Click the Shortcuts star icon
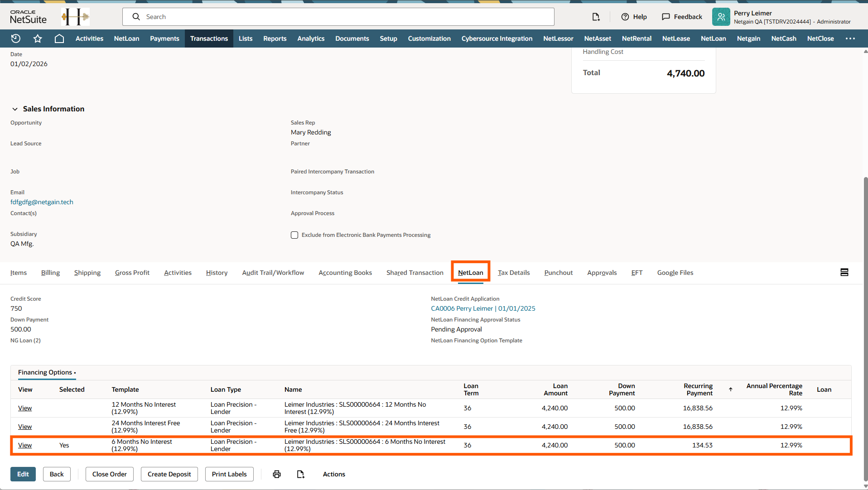Screen dimensions: 868x490 pos(38,38)
